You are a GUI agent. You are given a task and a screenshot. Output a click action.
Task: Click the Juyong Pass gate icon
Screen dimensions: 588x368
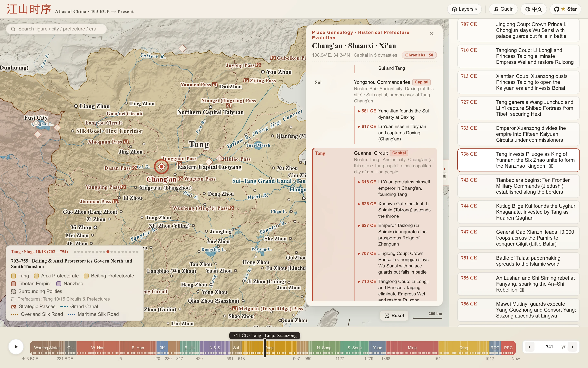tap(258, 65)
